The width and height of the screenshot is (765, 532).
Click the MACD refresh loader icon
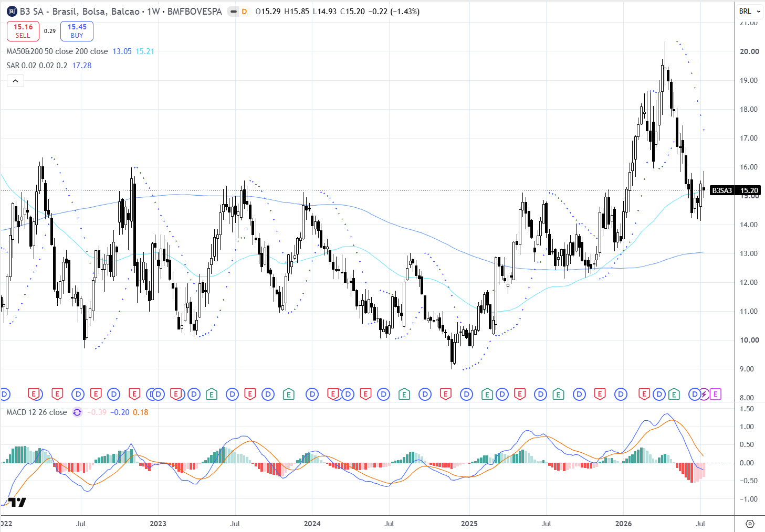click(77, 412)
